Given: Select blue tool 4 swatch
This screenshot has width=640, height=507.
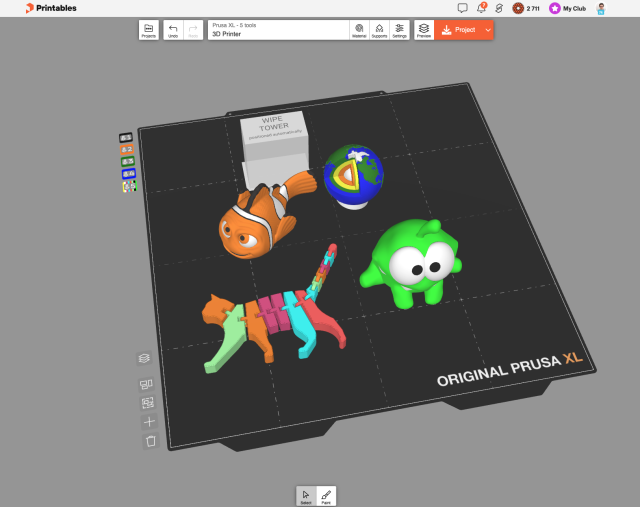Looking at the screenshot, I should [x=129, y=174].
